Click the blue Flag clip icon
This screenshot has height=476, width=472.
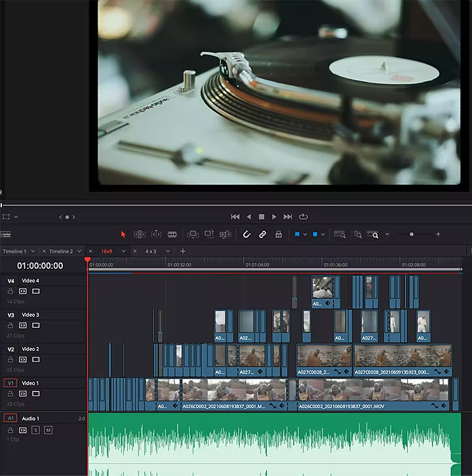pos(297,234)
